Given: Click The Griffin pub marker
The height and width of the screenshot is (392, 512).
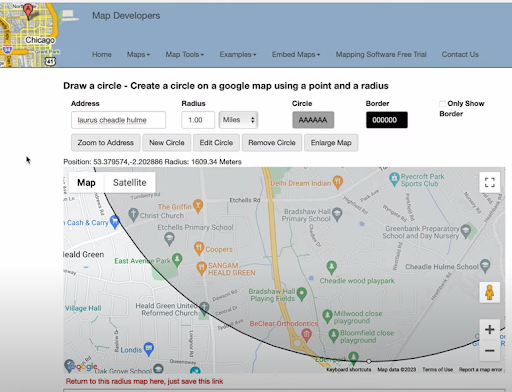Looking at the screenshot, I should pos(198,205).
